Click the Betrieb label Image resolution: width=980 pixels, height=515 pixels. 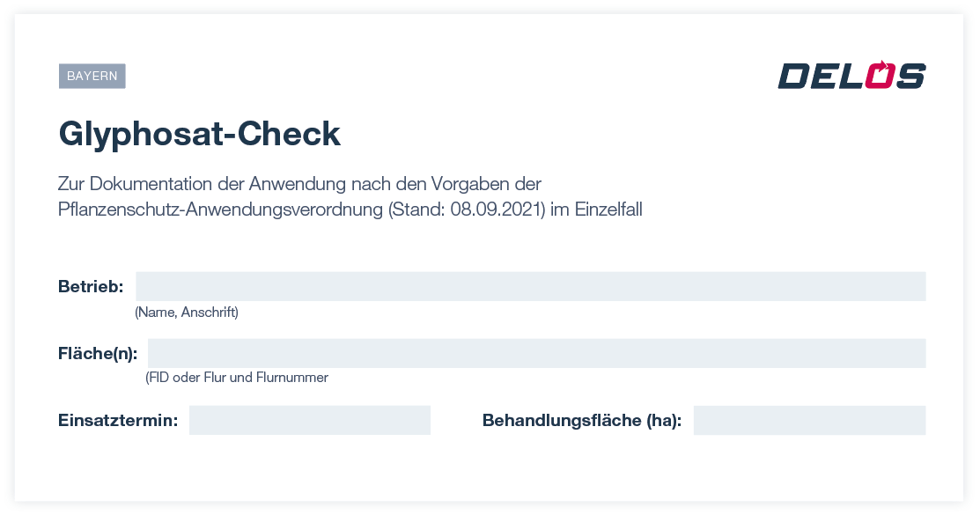pos(91,286)
